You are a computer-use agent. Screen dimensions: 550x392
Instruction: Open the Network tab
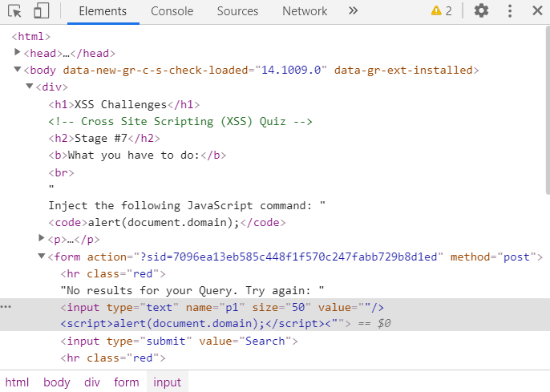[305, 11]
